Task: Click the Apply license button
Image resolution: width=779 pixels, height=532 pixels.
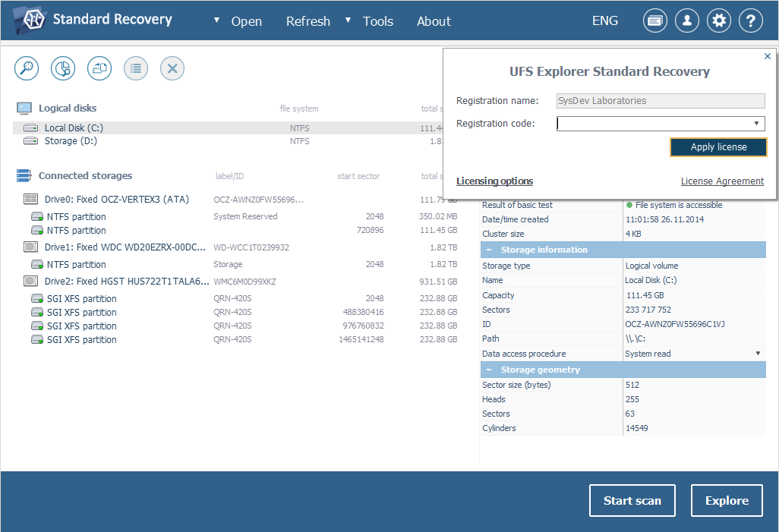Action: pyautogui.click(x=718, y=147)
